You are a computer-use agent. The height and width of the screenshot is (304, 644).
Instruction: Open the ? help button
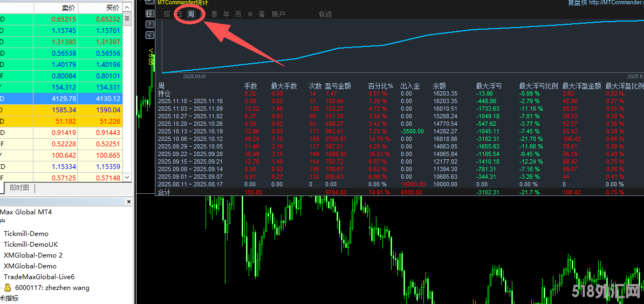pos(150,24)
